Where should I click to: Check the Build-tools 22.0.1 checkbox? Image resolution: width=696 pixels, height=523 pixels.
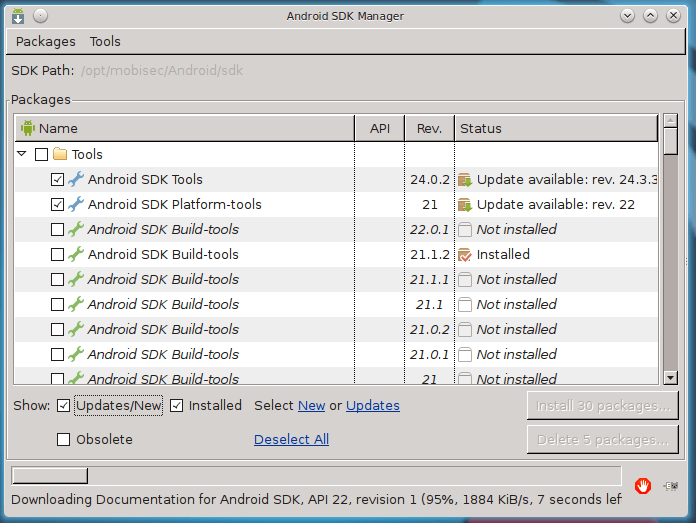pos(58,230)
